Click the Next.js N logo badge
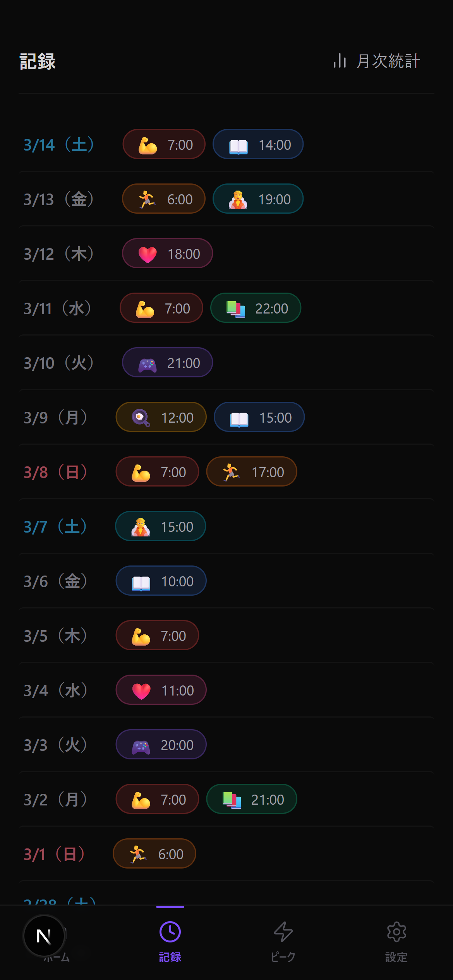 [x=44, y=936]
